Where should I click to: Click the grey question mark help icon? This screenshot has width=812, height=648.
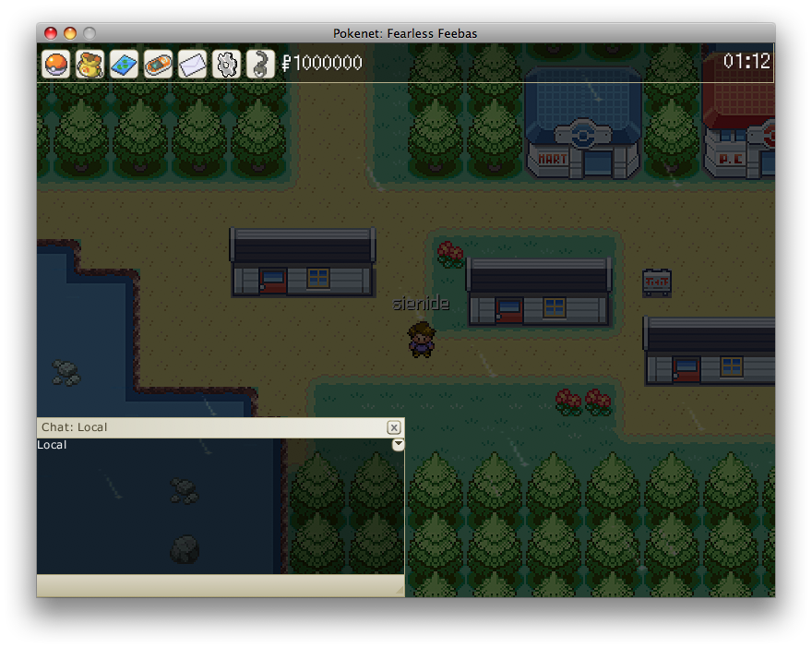(260, 65)
